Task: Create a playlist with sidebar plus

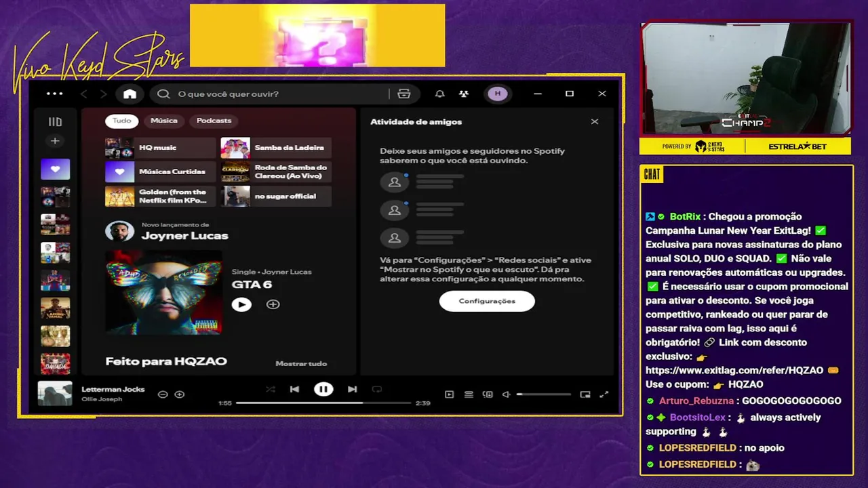Action: coord(55,141)
